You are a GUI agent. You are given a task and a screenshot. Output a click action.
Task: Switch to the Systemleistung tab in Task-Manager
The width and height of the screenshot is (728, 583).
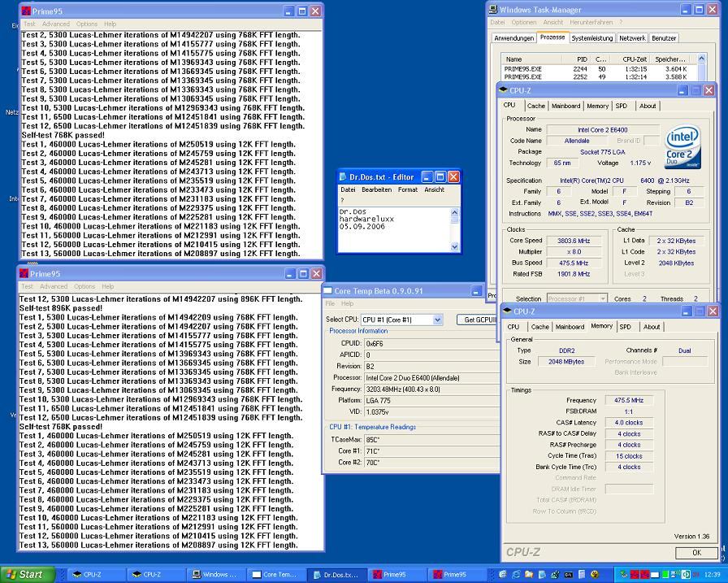pyautogui.click(x=592, y=38)
